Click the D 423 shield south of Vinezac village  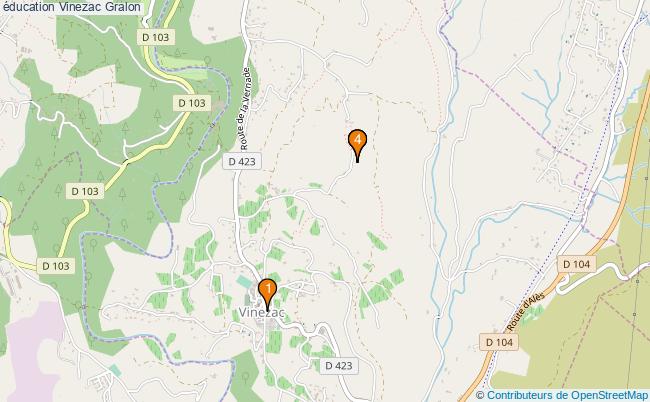pyautogui.click(x=339, y=366)
